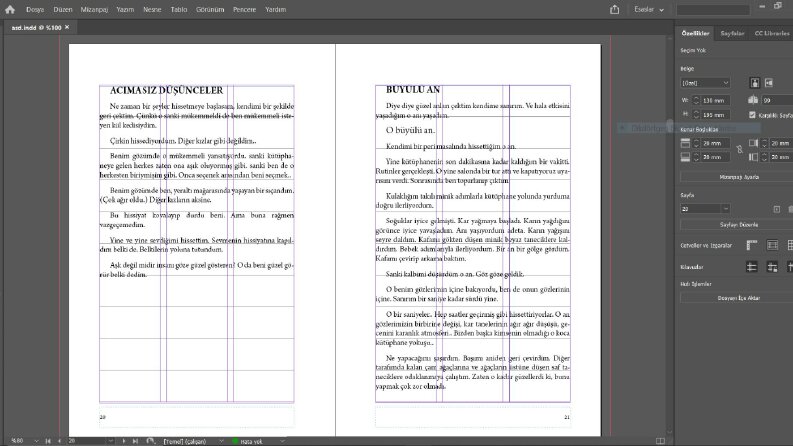Go to the last page arrow in status bar
This screenshot has height=446, width=793.
[135, 441]
